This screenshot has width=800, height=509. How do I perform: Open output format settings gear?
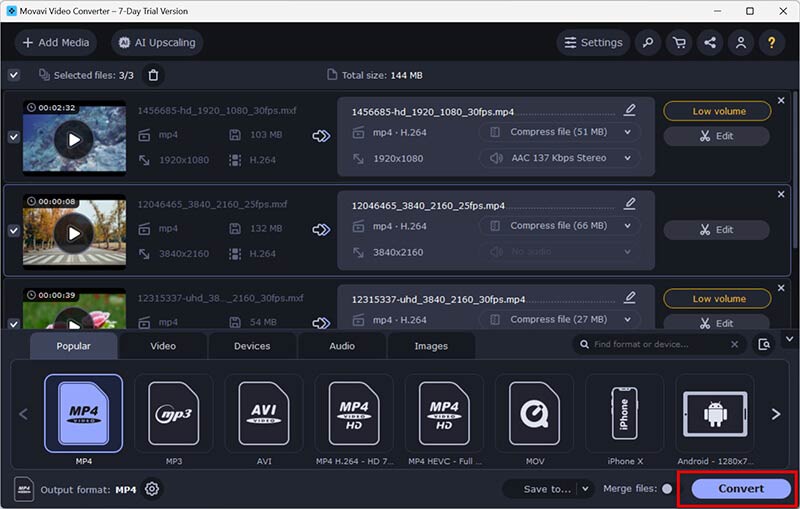[x=152, y=489]
